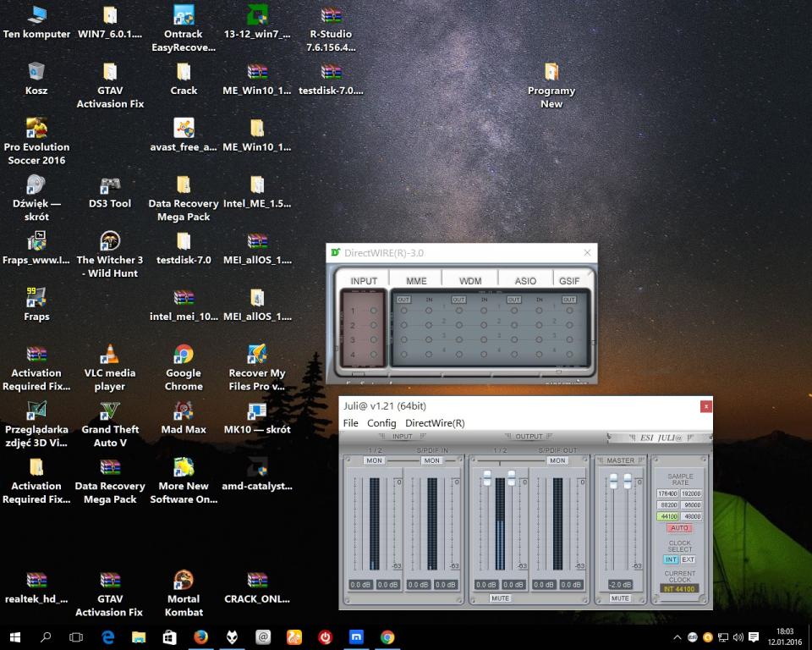Click Output 1/2 right channel fader

click(x=512, y=478)
